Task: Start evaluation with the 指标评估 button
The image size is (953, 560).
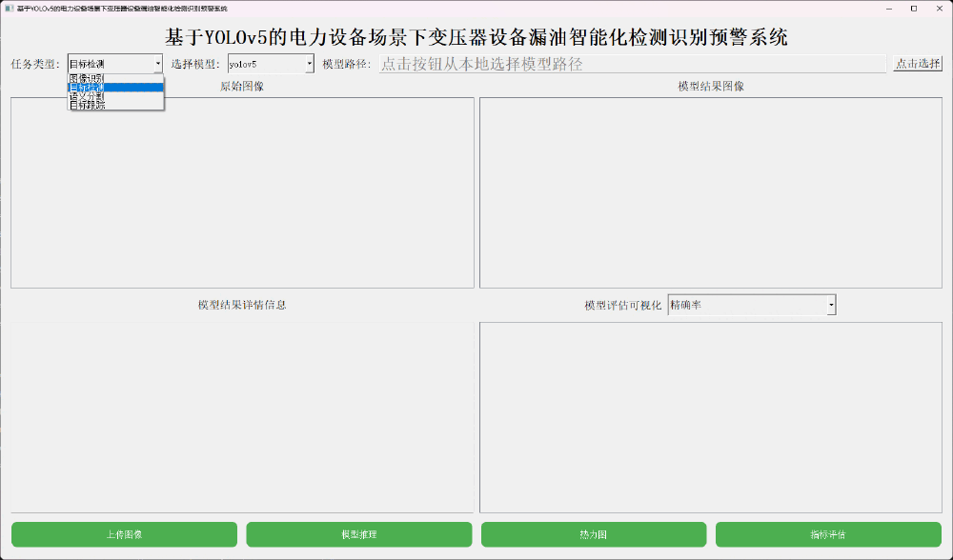Action: pyautogui.click(x=827, y=534)
